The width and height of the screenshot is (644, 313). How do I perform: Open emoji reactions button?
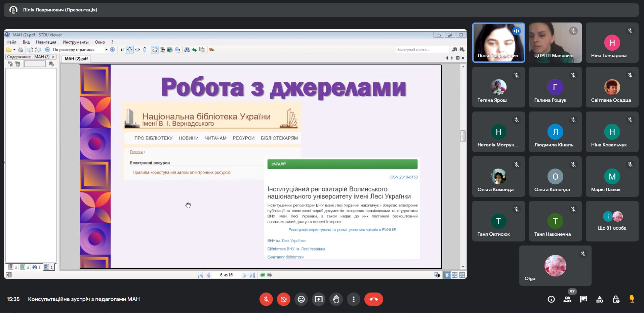click(x=301, y=299)
